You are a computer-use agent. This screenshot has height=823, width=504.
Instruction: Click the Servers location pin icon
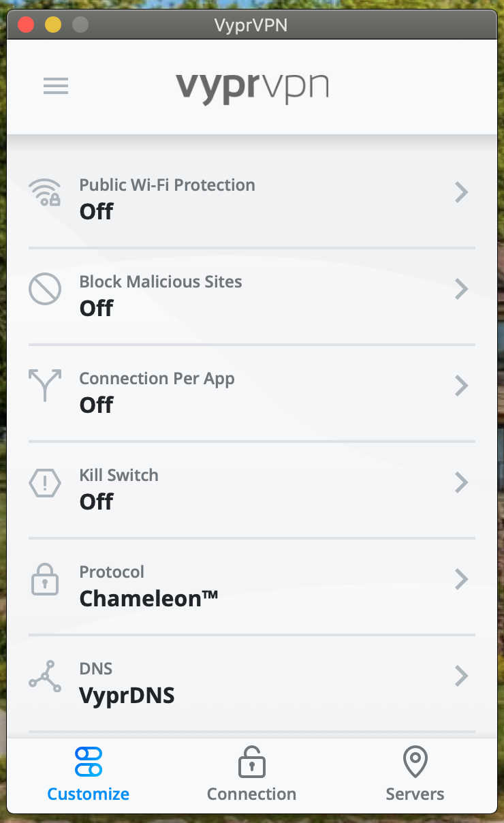click(415, 762)
